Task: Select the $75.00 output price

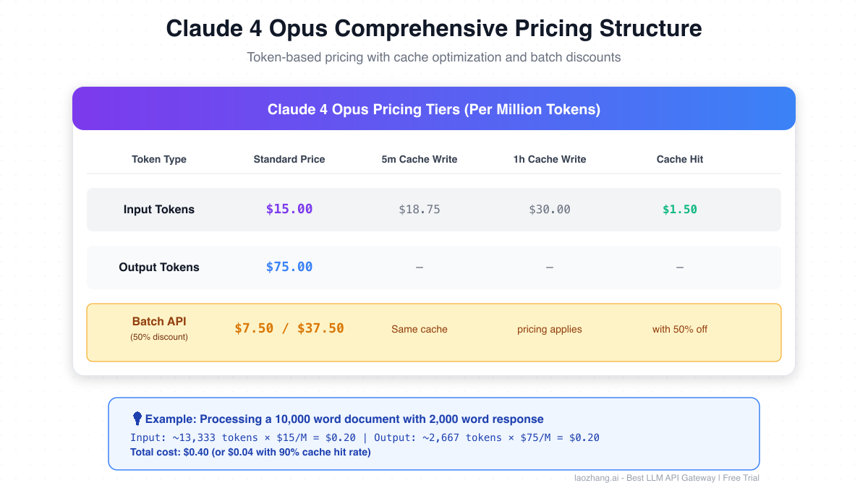Action: tap(289, 267)
